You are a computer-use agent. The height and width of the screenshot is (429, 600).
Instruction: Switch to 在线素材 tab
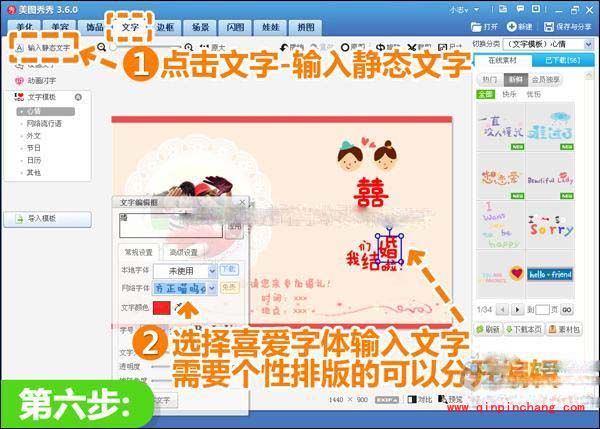point(502,60)
